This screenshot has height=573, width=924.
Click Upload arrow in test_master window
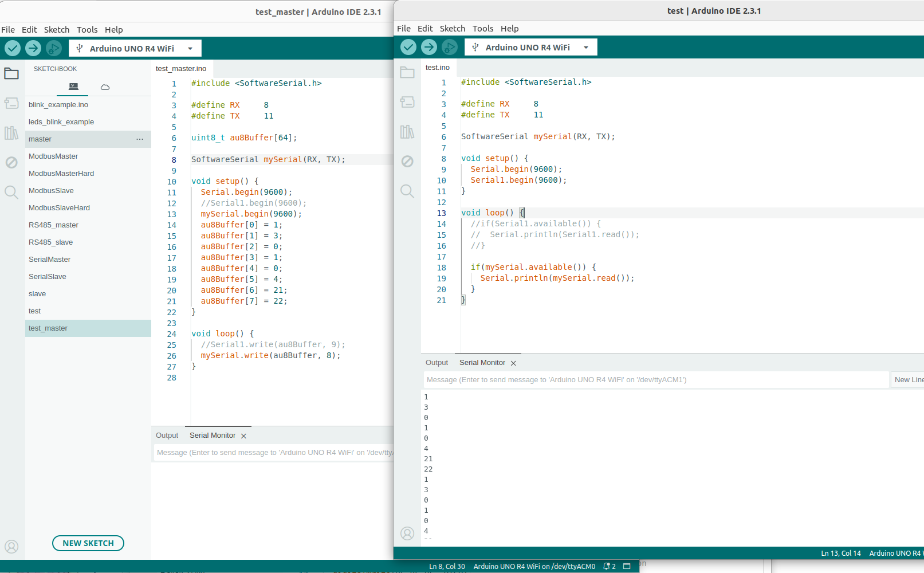[33, 48]
